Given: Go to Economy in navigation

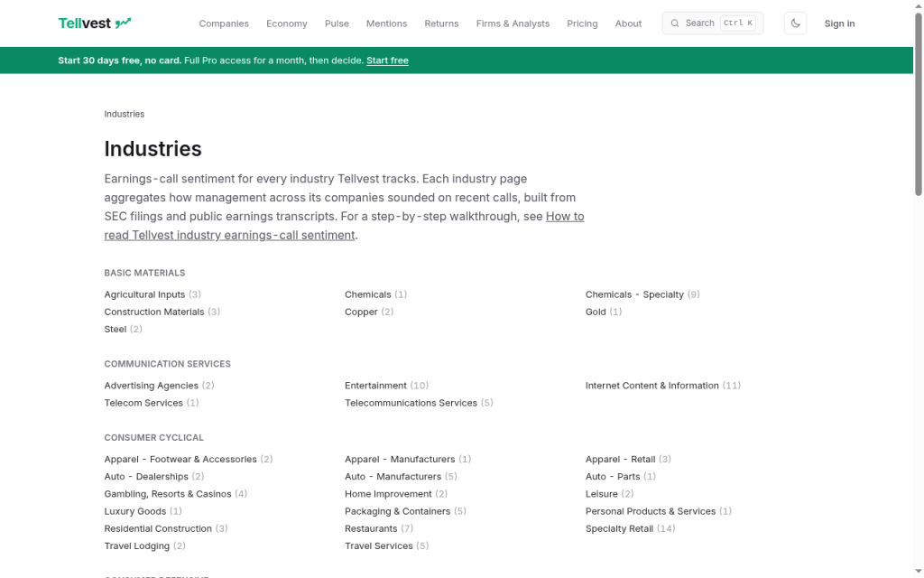Looking at the screenshot, I should [x=286, y=23].
